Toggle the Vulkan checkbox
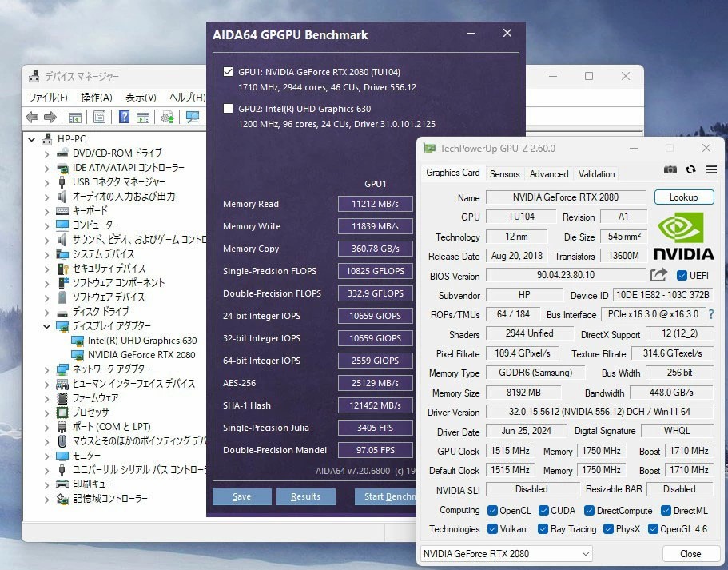The height and width of the screenshot is (570, 728). point(492,529)
